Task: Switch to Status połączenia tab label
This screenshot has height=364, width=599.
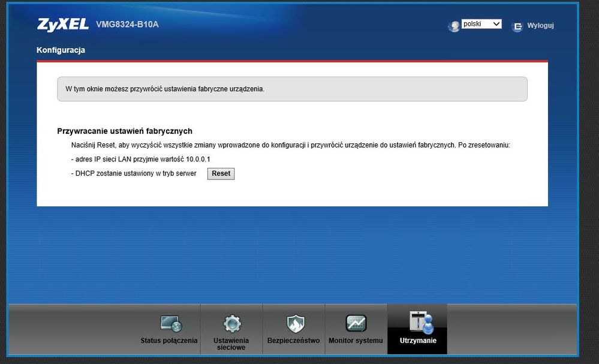Action: click(169, 341)
